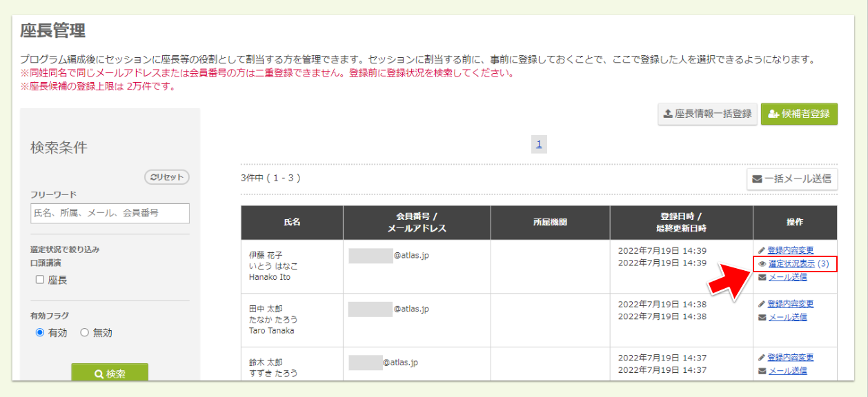Click メール送信 link for 伊藤 花子

click(787, 277)
